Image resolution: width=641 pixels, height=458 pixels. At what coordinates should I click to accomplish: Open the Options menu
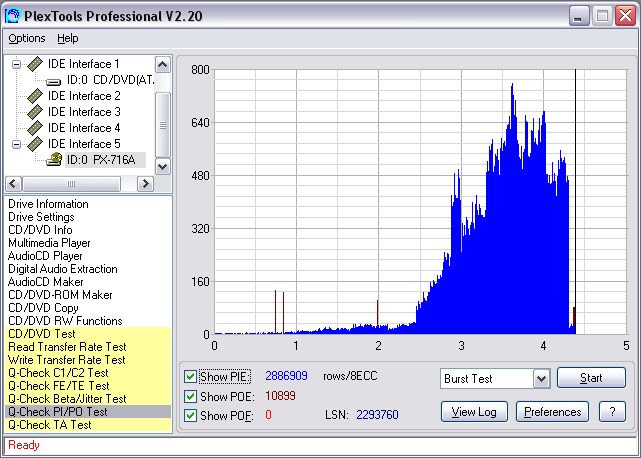(27, 38)
